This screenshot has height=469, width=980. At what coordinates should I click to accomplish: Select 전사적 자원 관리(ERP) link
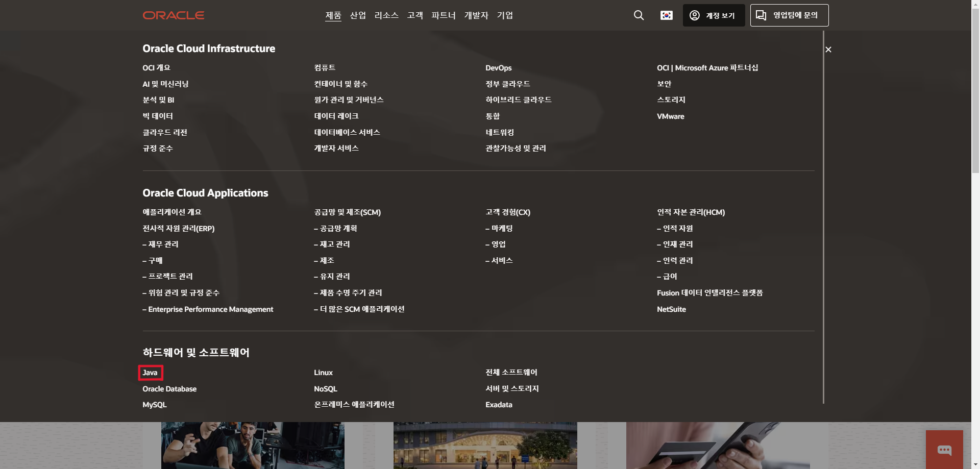click(x=179, y=229)
